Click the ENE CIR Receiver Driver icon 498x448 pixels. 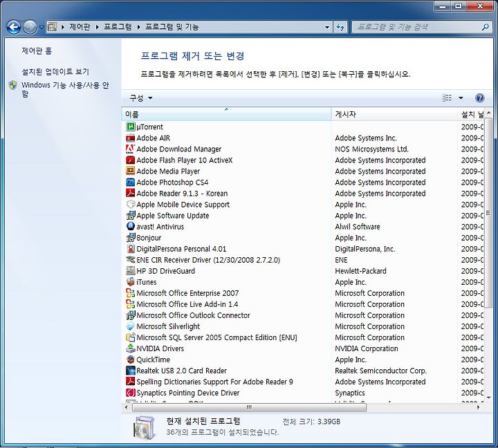[131, 260]
